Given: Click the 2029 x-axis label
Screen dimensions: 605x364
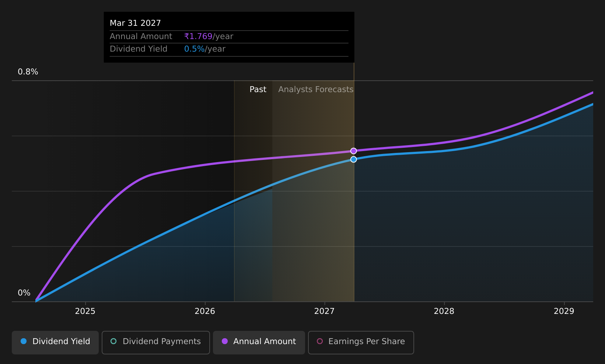Looking at the screenshot, I should click(x=564, y=311).
